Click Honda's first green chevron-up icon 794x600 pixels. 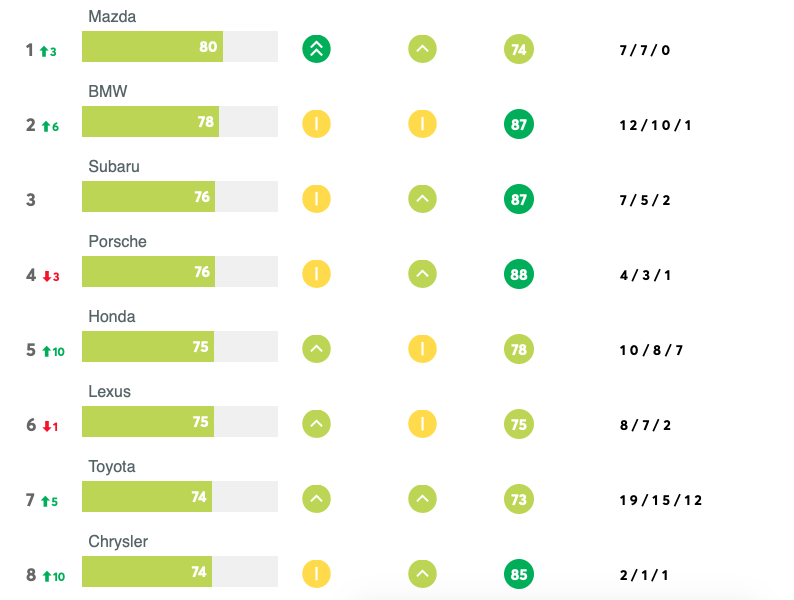coord(316,349)
